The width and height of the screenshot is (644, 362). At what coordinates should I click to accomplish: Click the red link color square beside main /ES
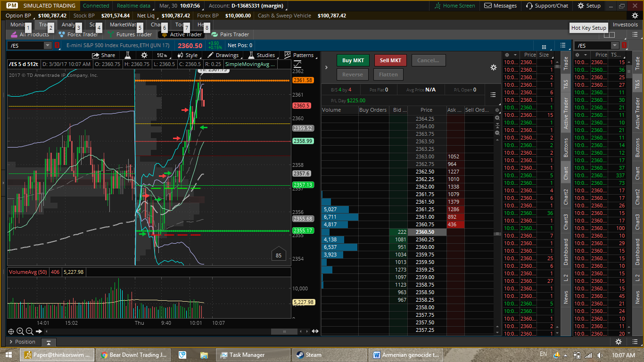tap(57, 45)
